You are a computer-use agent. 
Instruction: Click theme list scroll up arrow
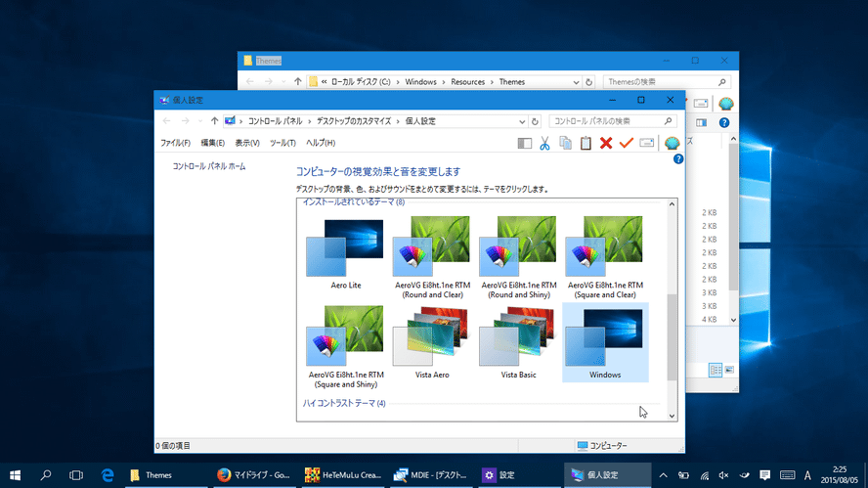coord(672,204)
